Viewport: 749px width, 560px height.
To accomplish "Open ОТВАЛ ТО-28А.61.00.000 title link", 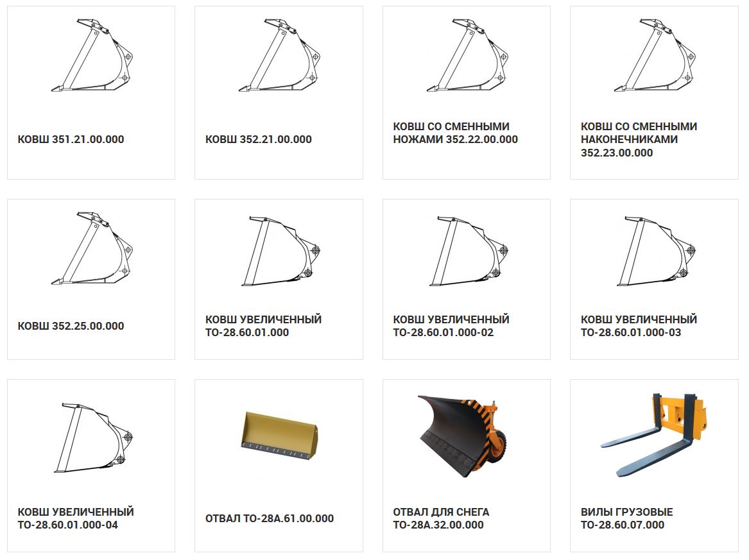I will [x=270, y=518].
